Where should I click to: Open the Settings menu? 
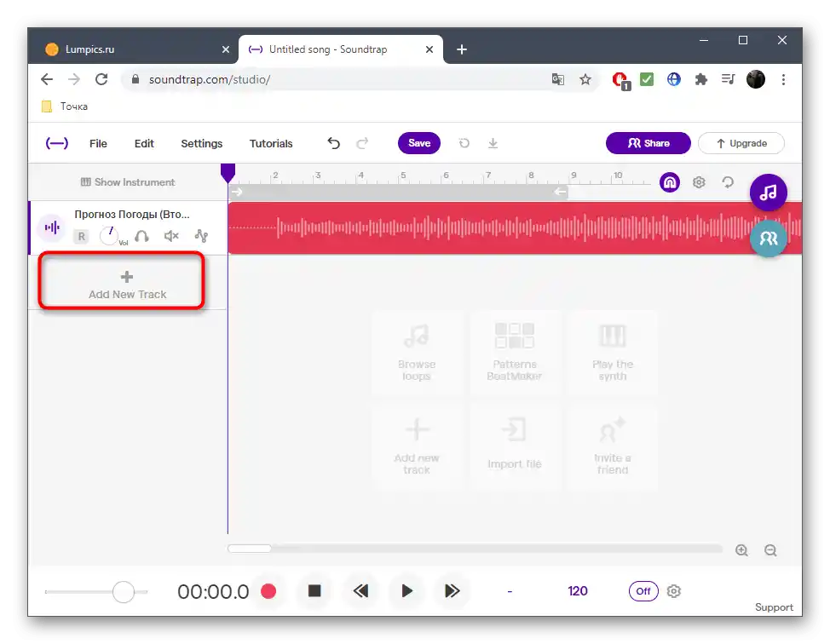pyautogui.click(x=202, y=143)
